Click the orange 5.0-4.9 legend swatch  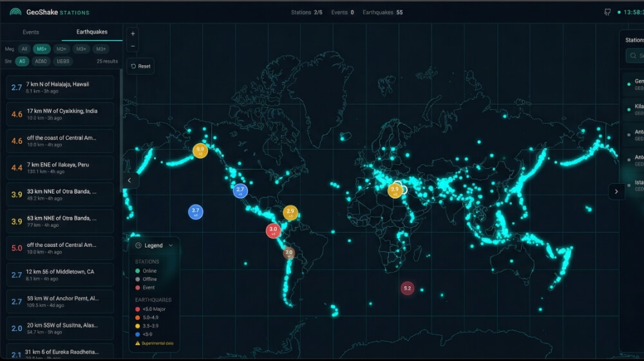(138, 317)
